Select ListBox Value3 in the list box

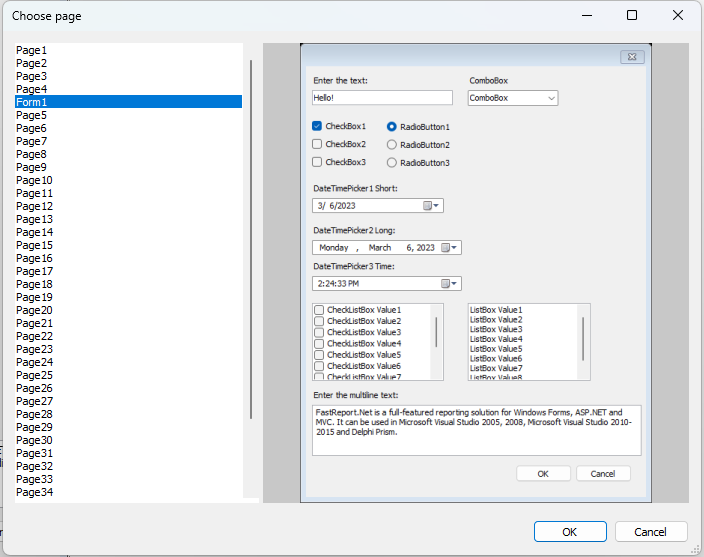pyautogui.click(x=495, y=329)
